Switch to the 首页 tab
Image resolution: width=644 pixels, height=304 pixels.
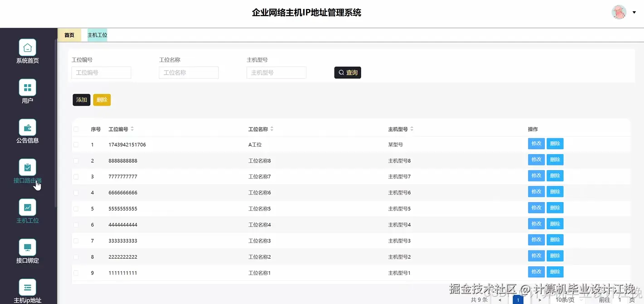click(69, 35)
